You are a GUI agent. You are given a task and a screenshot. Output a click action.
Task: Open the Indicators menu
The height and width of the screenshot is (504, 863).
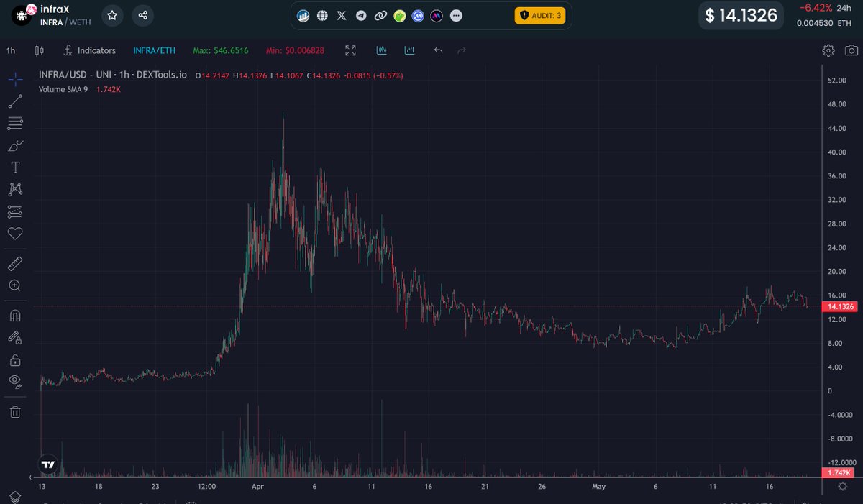point(89,50)
